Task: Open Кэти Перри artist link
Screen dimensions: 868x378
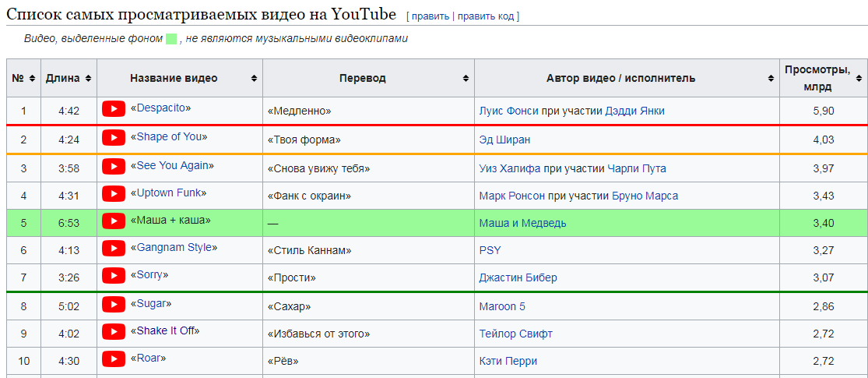Action: click(x=508, y=362)
